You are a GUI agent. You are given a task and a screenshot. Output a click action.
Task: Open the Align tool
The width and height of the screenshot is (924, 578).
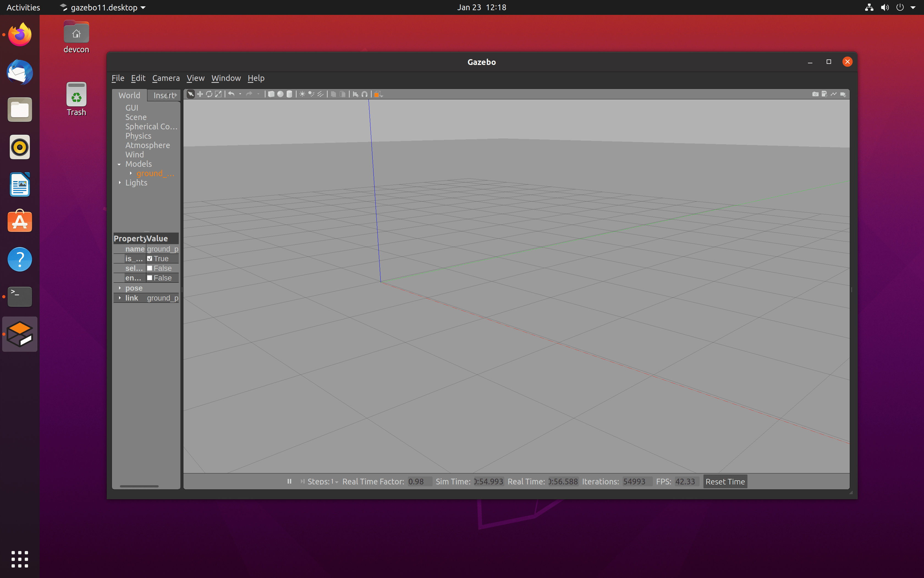tap(356, 94)
